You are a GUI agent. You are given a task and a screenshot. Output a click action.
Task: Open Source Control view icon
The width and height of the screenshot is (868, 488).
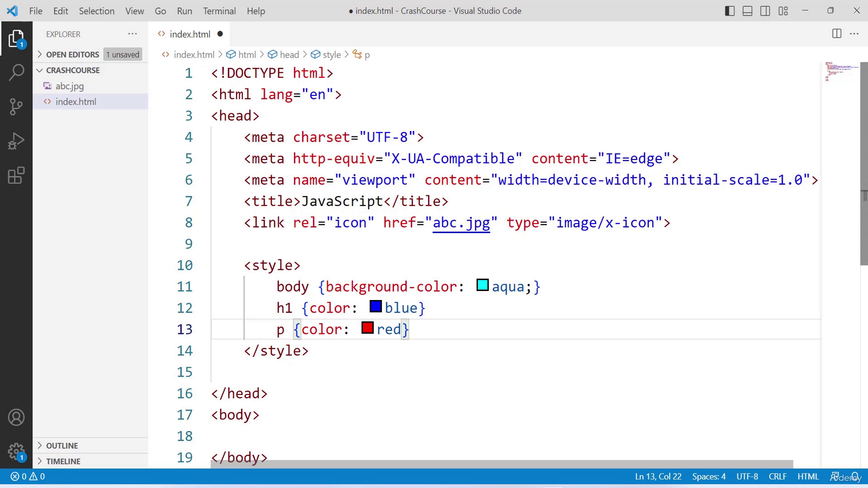click(x=16, y=107)
